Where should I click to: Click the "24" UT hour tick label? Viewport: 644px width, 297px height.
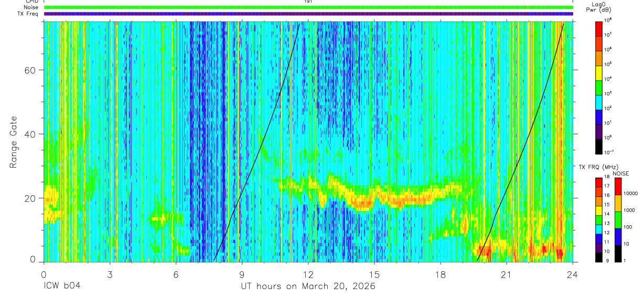point(573,274)
